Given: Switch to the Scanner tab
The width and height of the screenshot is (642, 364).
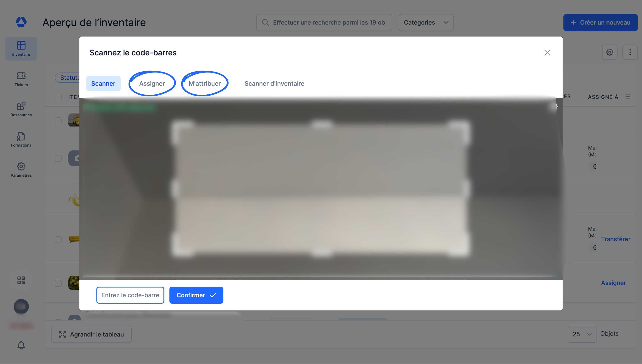Looking at the screenshot, I should click(x=103, y=84).
